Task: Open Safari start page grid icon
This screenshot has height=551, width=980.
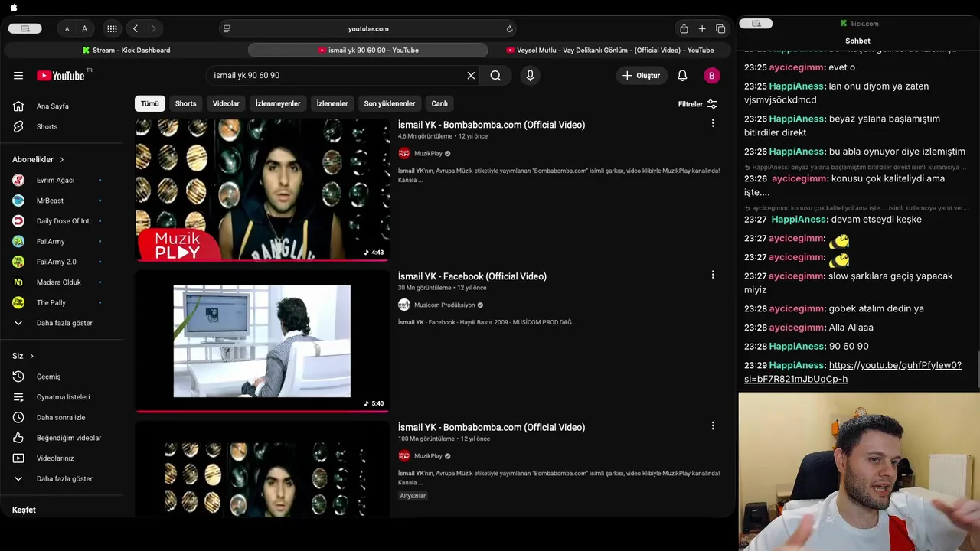Action: [x=112, y=29]
